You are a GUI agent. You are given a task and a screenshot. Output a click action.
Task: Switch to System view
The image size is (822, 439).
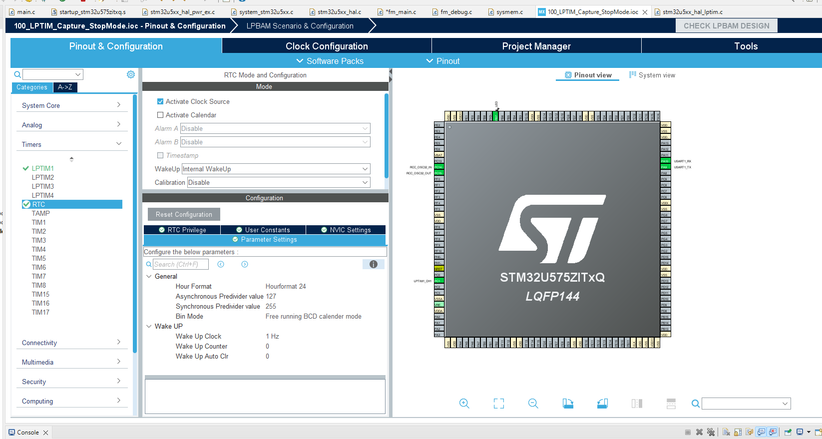click(652, 75)
